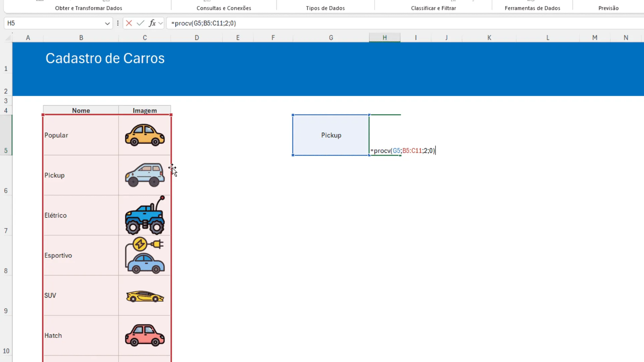The image size is (644, 362).
Task: Select column E header
Action: (x=238, y=38)
